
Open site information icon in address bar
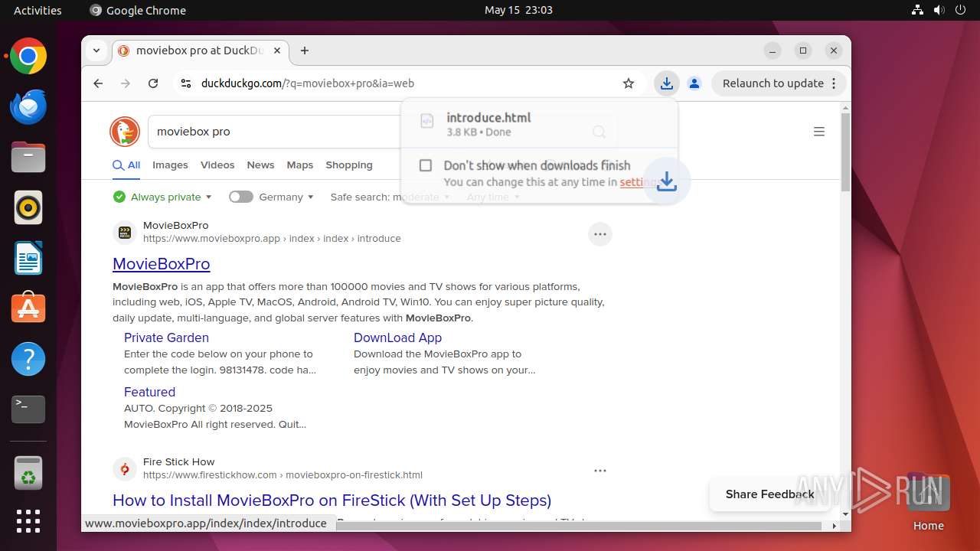coord(185,83)
